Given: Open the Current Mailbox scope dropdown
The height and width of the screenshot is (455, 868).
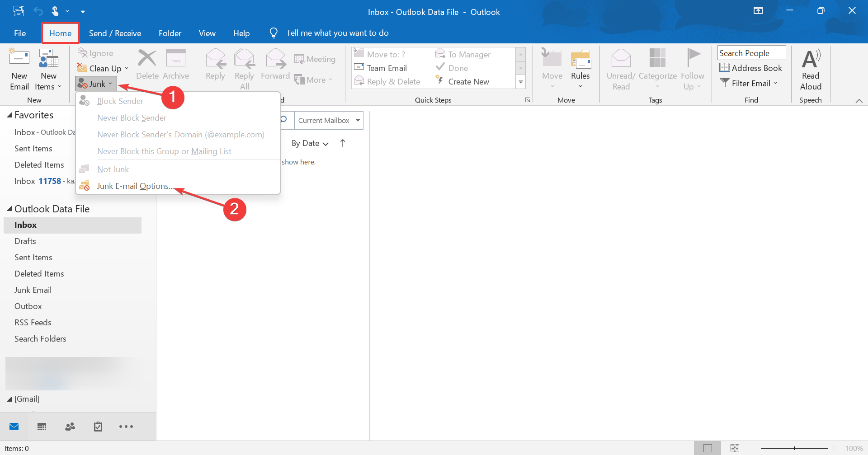Looking at the screenshot, I should (329, 120).
